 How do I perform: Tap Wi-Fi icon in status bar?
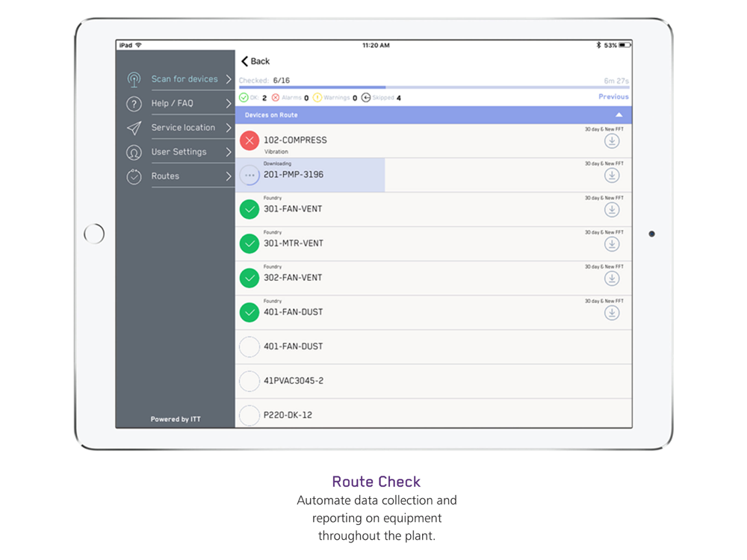tap(139, 46)
